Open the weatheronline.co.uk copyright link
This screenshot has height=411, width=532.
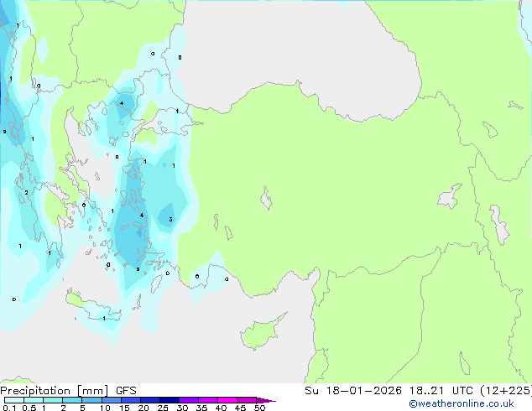(x=461, y=403)
